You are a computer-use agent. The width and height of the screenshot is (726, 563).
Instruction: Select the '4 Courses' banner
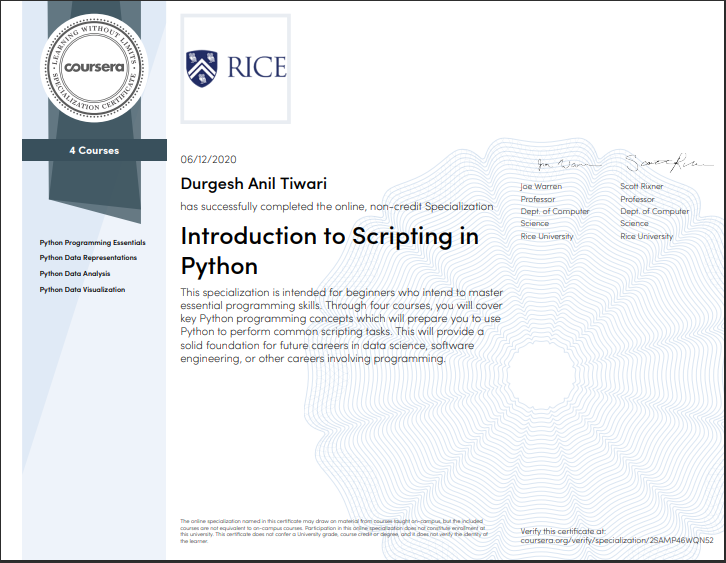(94, 150)
